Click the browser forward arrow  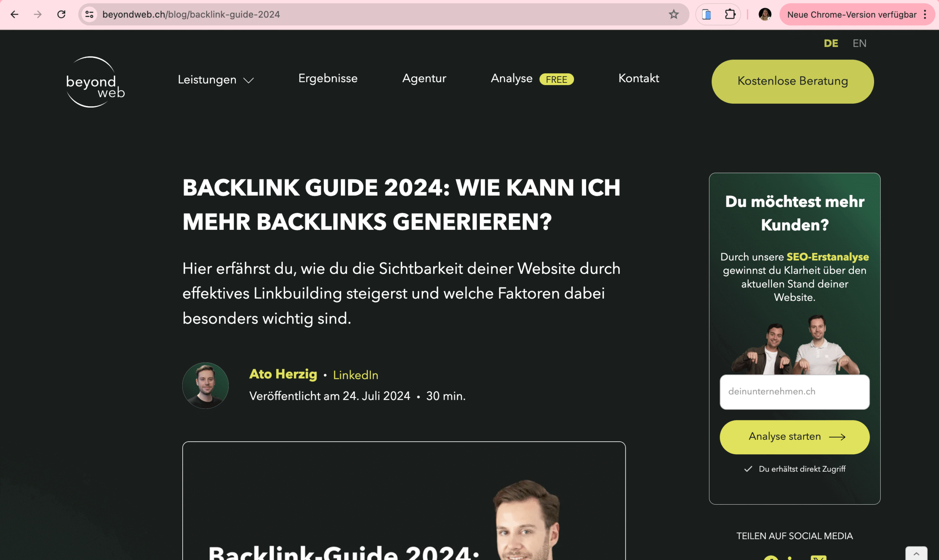[38, 14]
